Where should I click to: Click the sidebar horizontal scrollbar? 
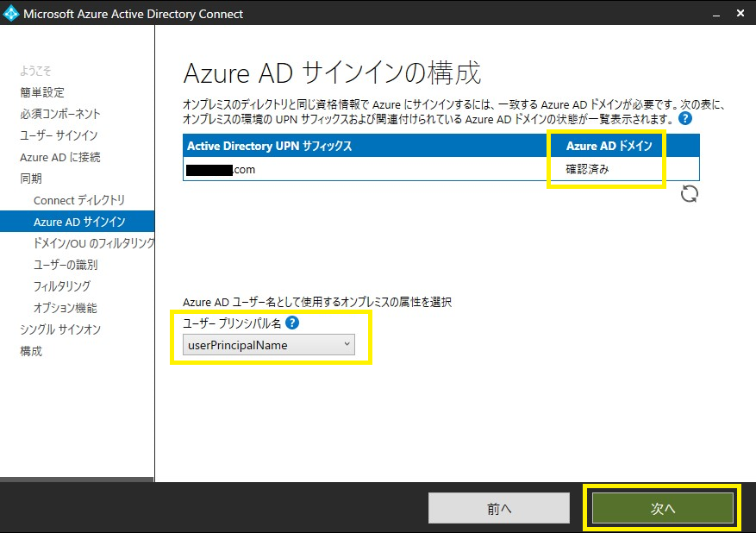point(77,480)
